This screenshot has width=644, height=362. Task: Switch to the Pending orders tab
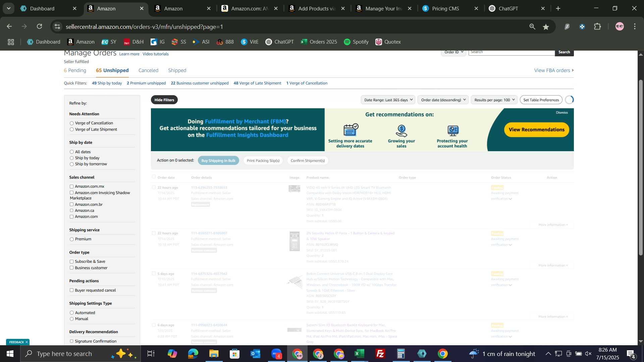[75, 70]
